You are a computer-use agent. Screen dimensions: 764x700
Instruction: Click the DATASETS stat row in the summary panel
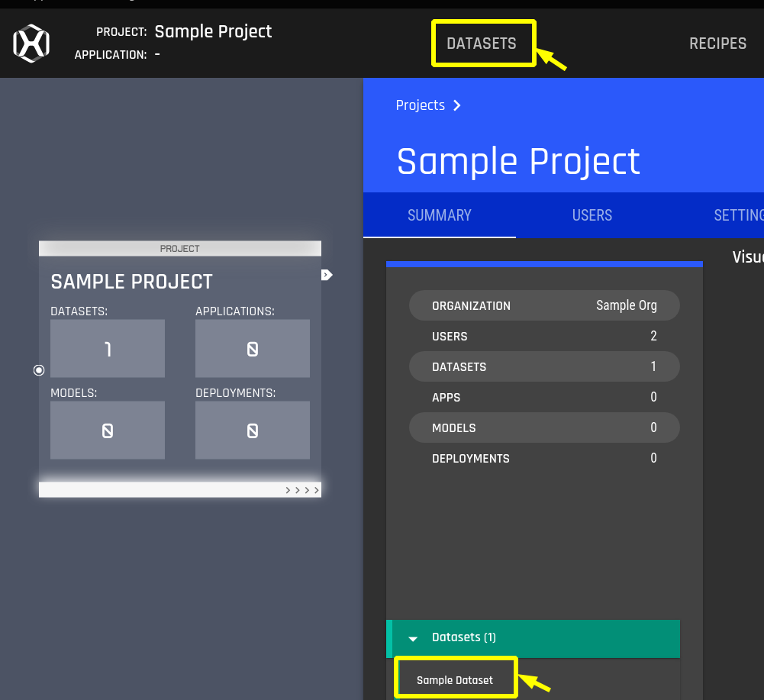click(544, 366)
